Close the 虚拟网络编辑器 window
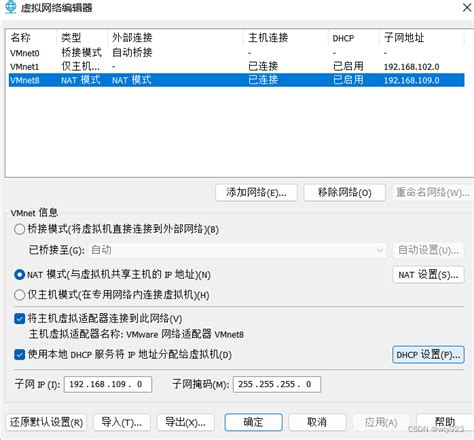The width and height of the screenshot is (474, 440). coord(467,7)
